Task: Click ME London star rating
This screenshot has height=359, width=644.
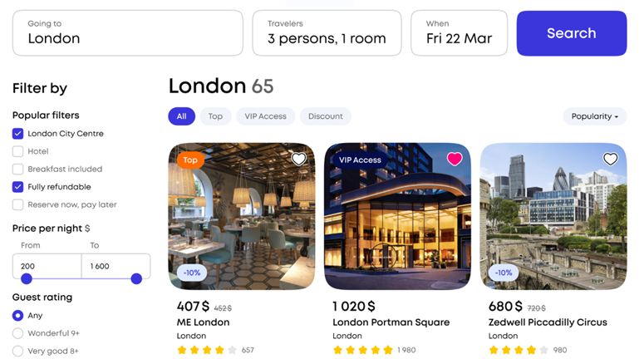Action: (x=207, y=350)
